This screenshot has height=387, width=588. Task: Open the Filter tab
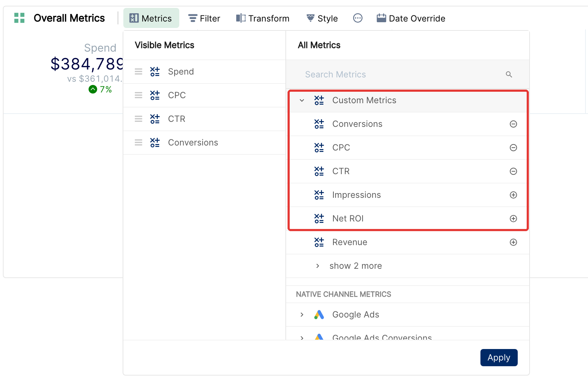click(x=204, y=18)
